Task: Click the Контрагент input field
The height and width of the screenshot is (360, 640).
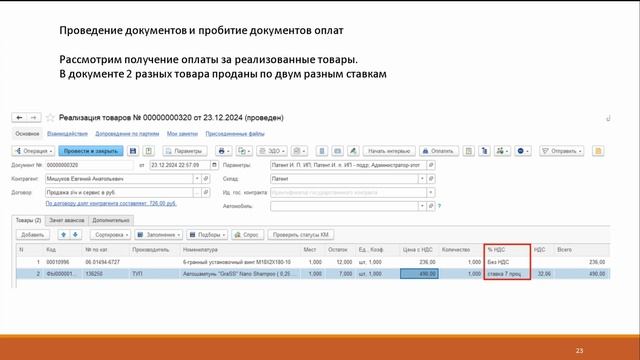Action: 119,179
